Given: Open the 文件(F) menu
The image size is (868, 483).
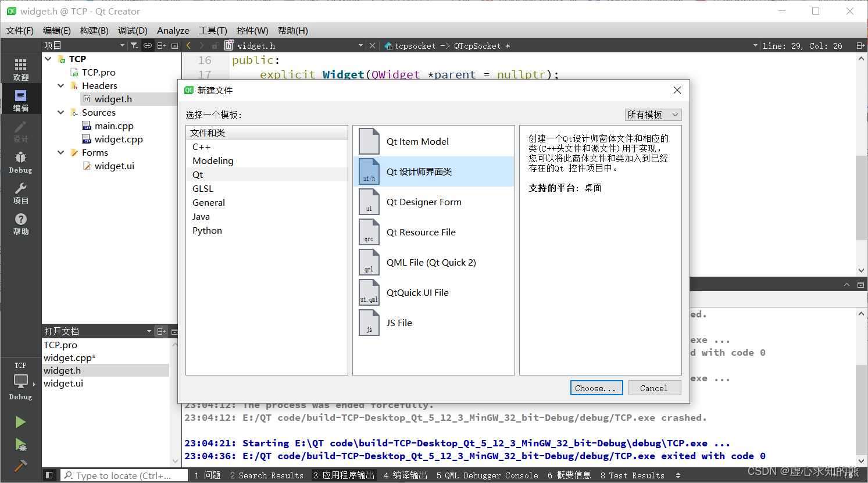Looking at the screenshot, I should [x=20, y=30].
